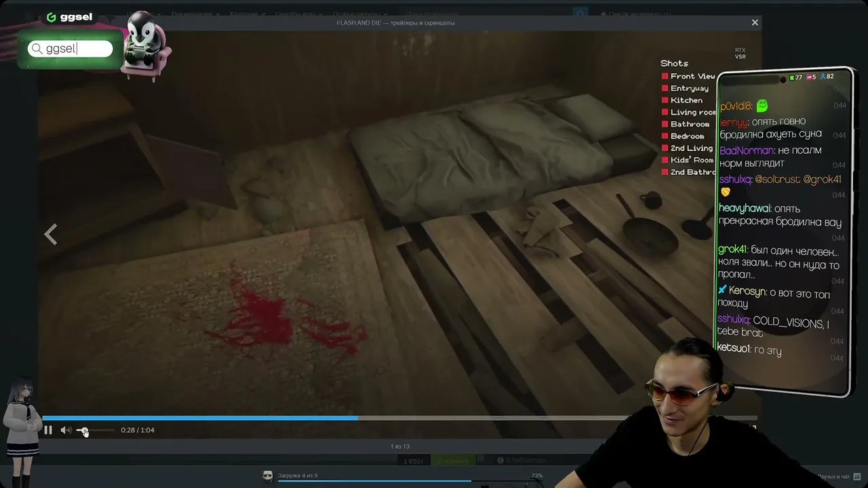Pause the FLASH AND DIE trailer
Screen dimensions: 868x488
click(x=48, y=430)
